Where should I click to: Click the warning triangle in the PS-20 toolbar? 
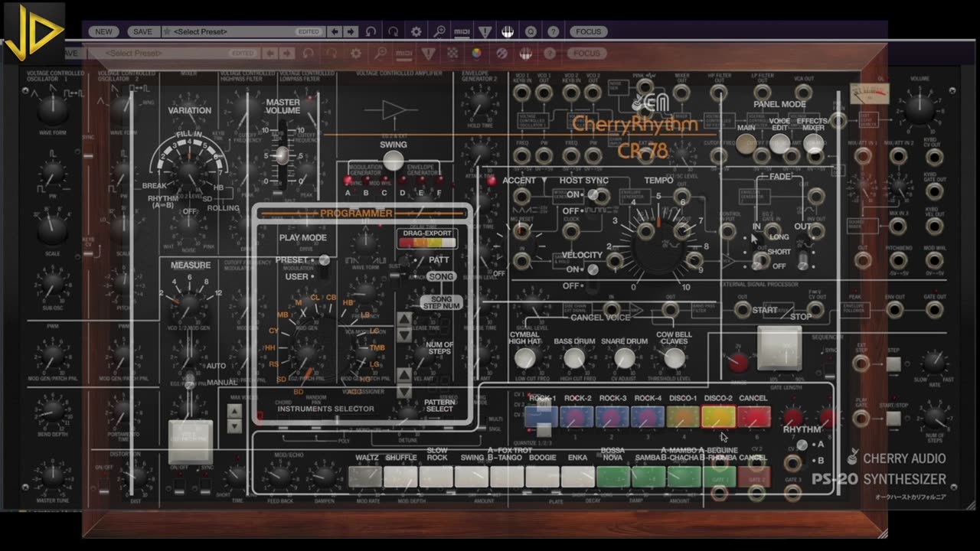428,54
